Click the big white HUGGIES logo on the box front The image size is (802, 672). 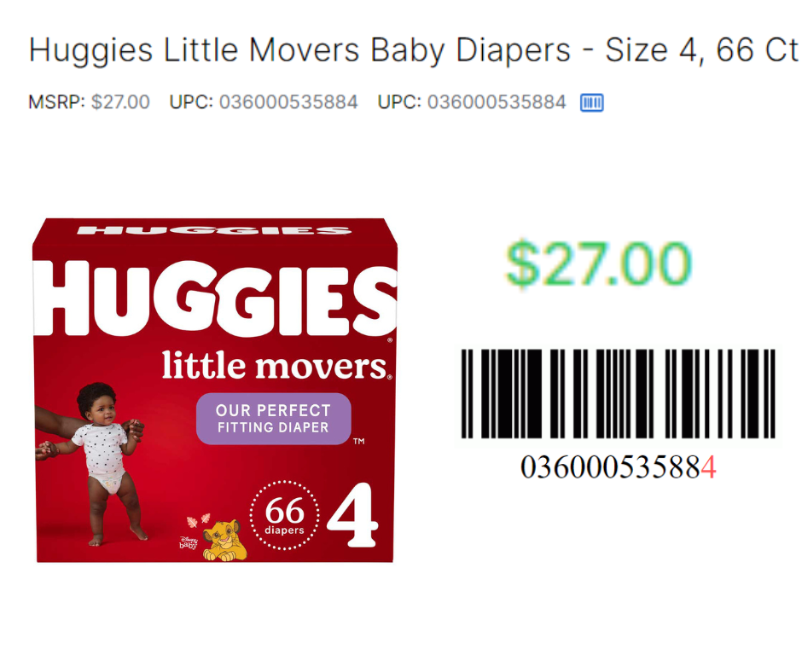pyautogui.click(x=215, y=298)
